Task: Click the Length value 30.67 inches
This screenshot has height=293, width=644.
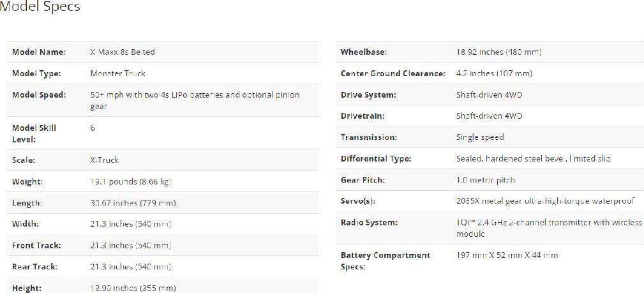Action: point(133,203)
